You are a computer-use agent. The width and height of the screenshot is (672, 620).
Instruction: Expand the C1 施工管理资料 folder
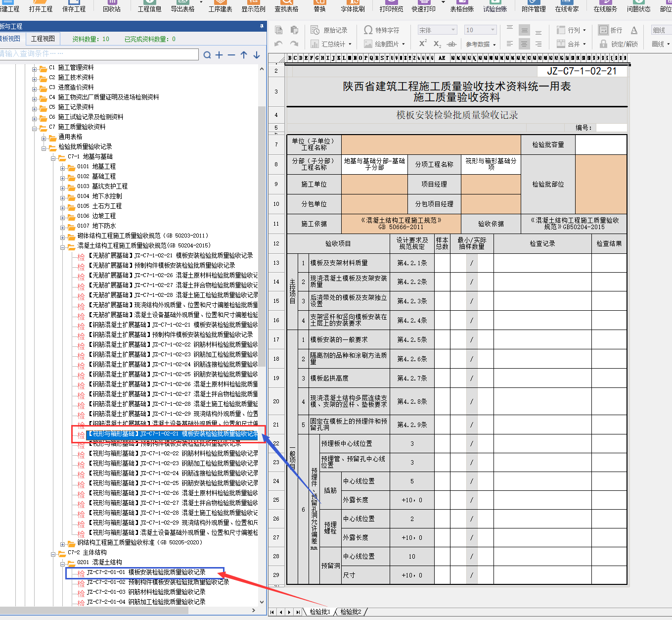(x=35, y=69)
